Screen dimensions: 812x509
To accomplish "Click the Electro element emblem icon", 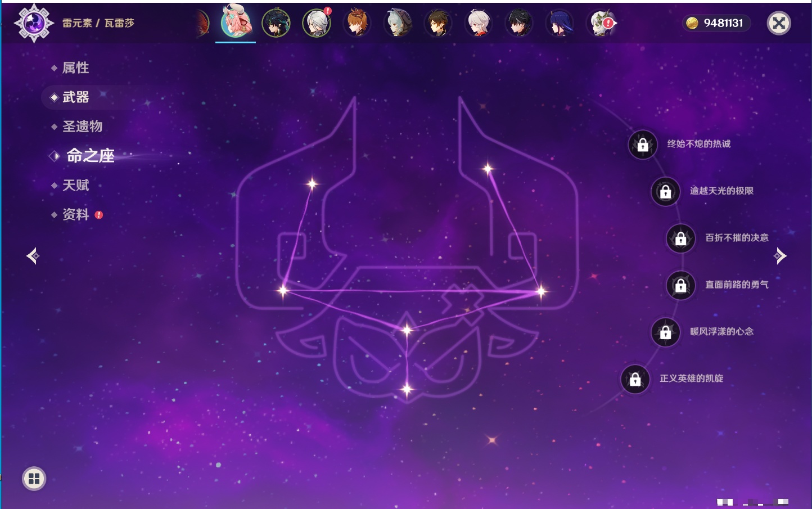I will 34,23.
